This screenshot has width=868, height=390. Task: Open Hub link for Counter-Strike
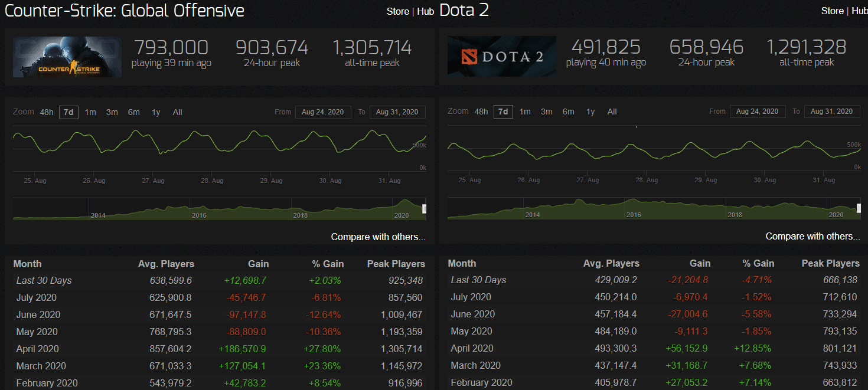(425, 11)
